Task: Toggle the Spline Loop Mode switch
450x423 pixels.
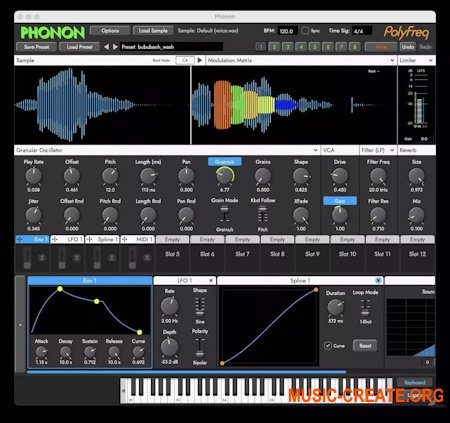Action: click(x=365, y=308)
